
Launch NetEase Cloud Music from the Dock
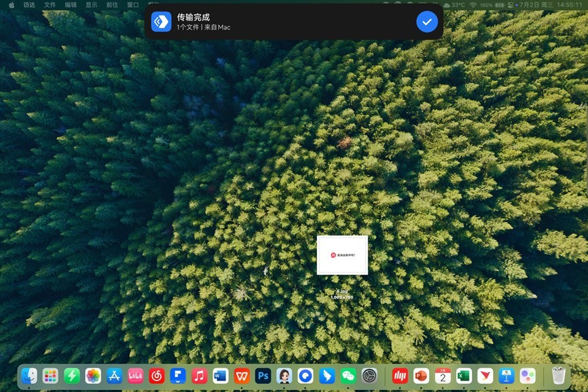(x=156, y=374)
